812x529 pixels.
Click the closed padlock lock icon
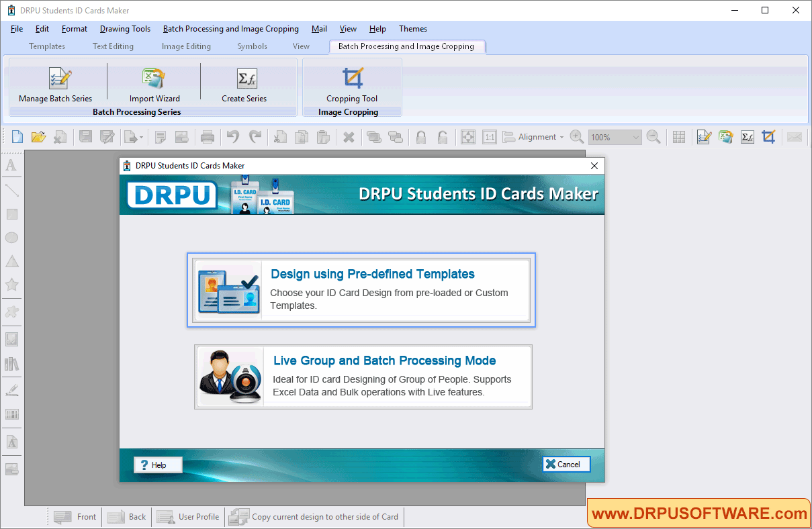(x=421, y=137)
